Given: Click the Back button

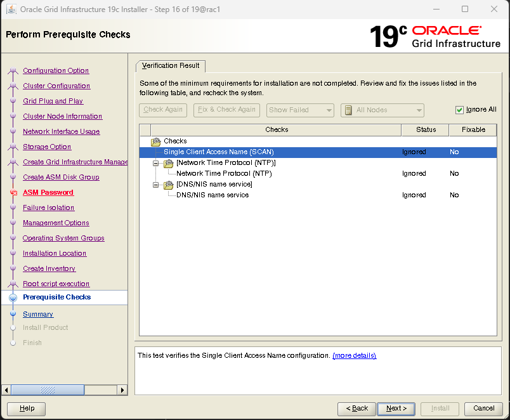Looking at the screenshot, I should point(356,409).
